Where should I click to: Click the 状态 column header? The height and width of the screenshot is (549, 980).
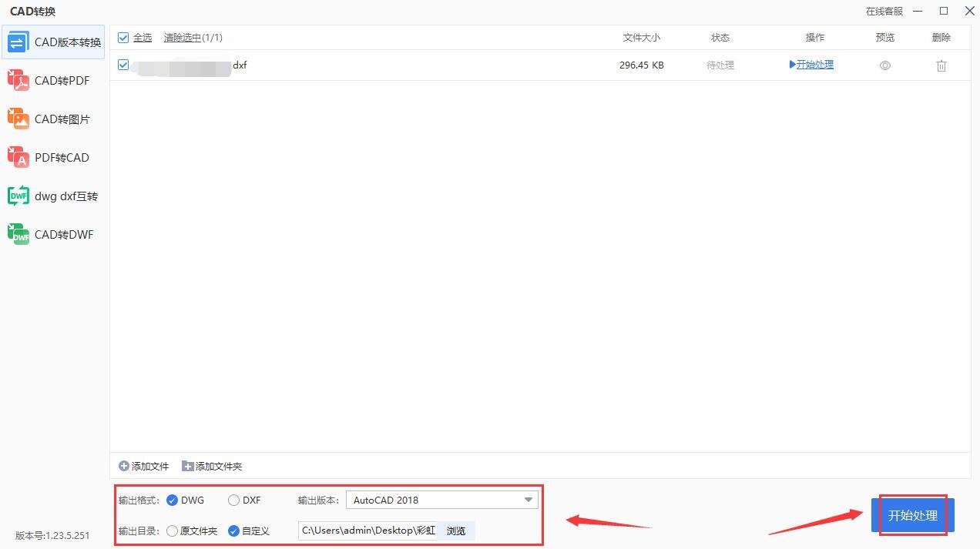720,38
